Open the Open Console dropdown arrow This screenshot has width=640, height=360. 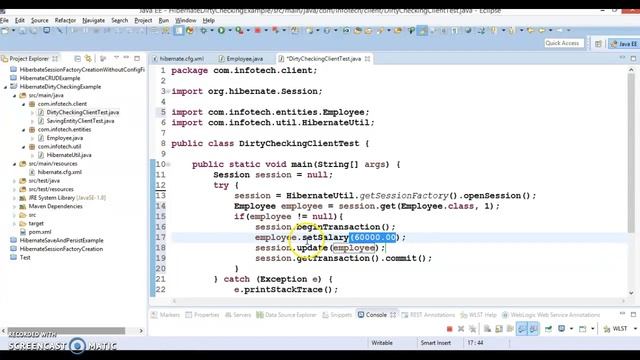pos(593,329)
